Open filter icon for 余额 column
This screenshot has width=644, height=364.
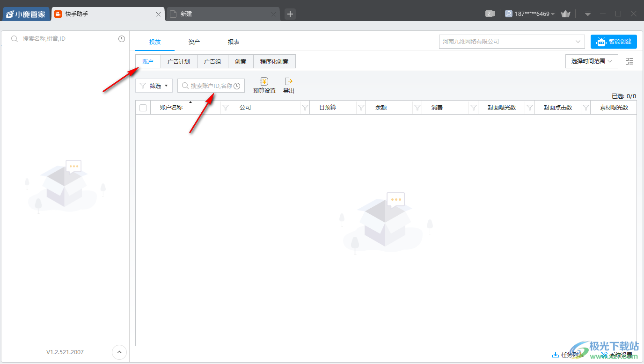[x=417, y=108]
